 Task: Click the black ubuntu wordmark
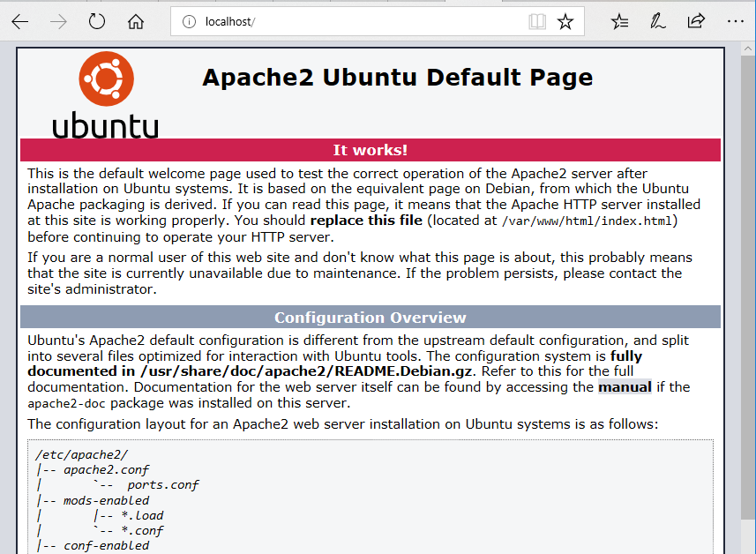click(x=105, y=125)
